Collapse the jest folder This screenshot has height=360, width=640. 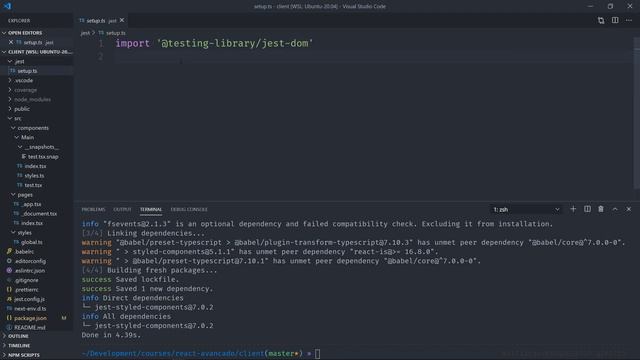pos(37,62)
